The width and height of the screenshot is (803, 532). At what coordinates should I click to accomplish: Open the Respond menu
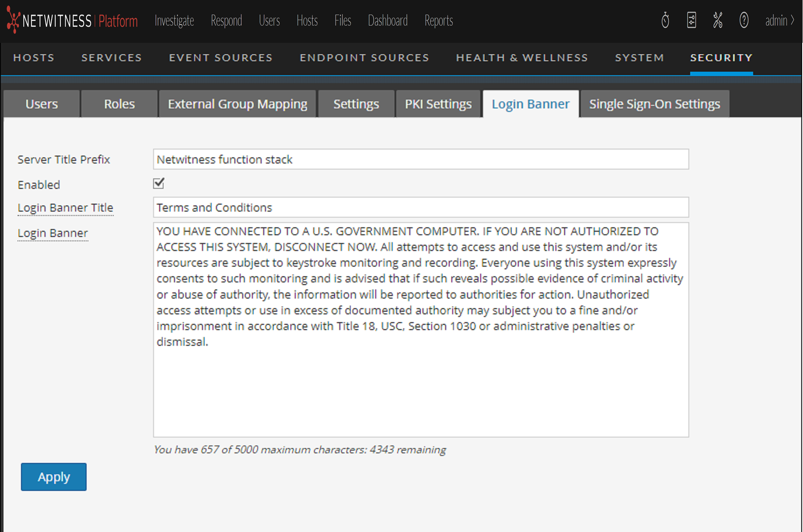coord(226,21)
